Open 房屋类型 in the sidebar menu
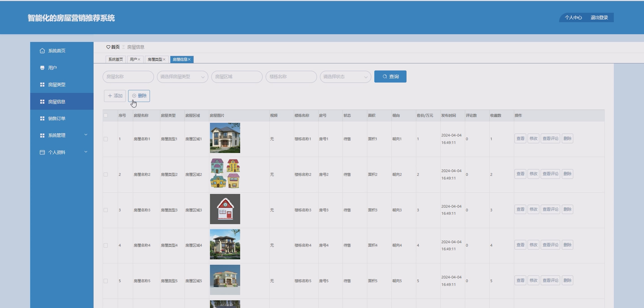 click(62, 85)
